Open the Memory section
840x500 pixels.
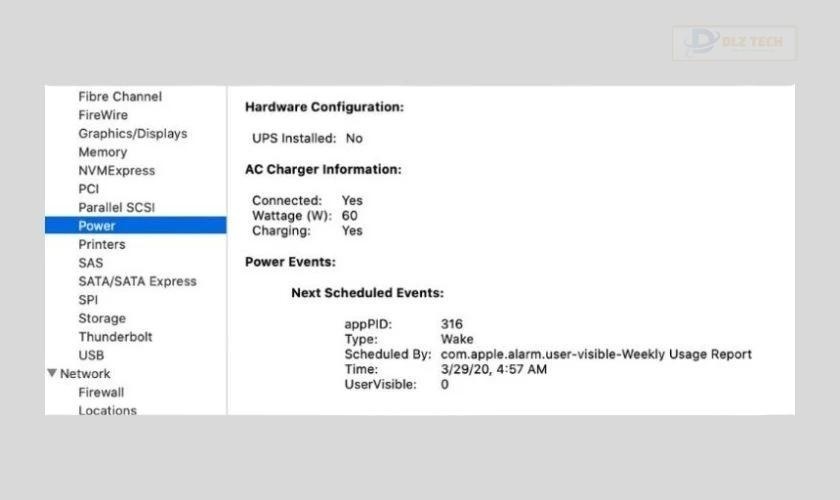pyautogui.click(x=102, y=152)
